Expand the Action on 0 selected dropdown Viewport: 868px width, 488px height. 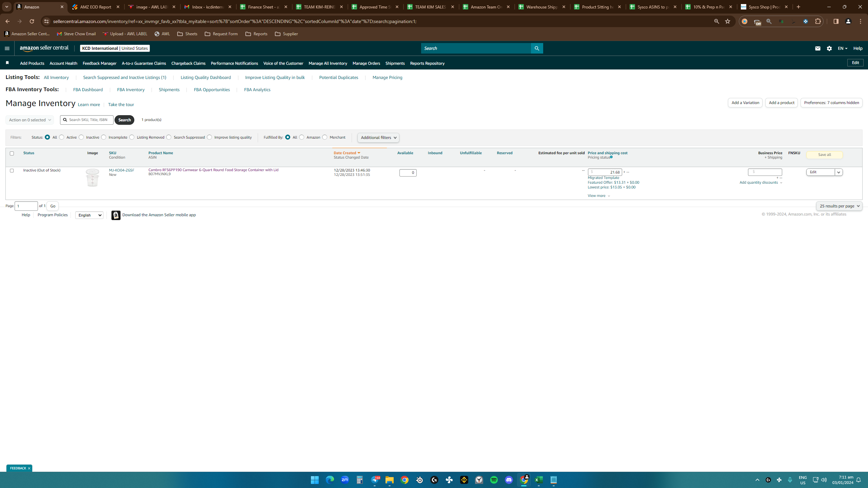[x=29, y=120]
